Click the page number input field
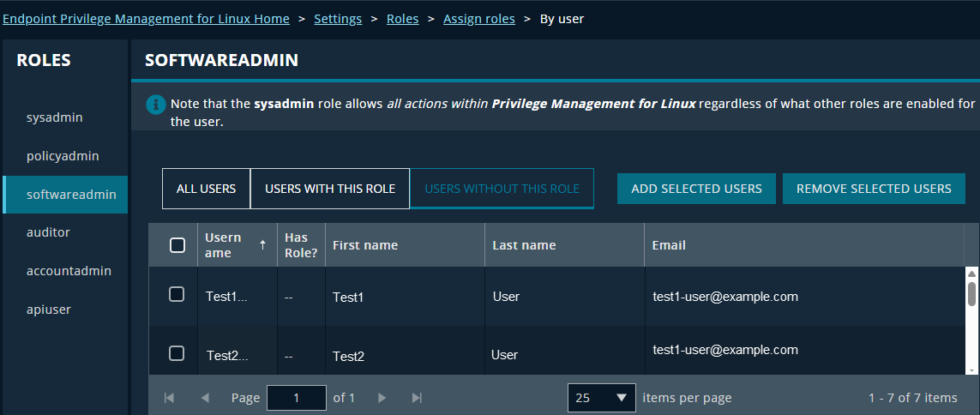The height and width of the screenshot is (415, 980). [x=297, y=398]
